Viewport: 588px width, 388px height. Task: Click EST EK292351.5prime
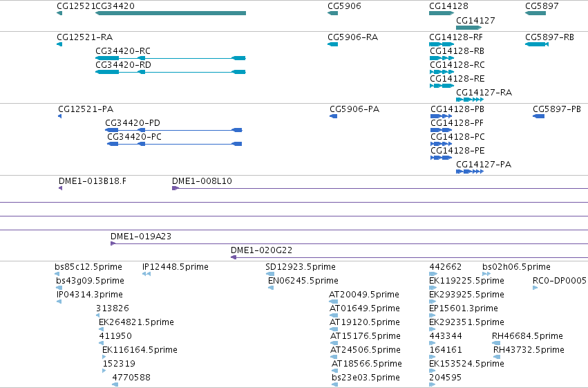(433, 329)
